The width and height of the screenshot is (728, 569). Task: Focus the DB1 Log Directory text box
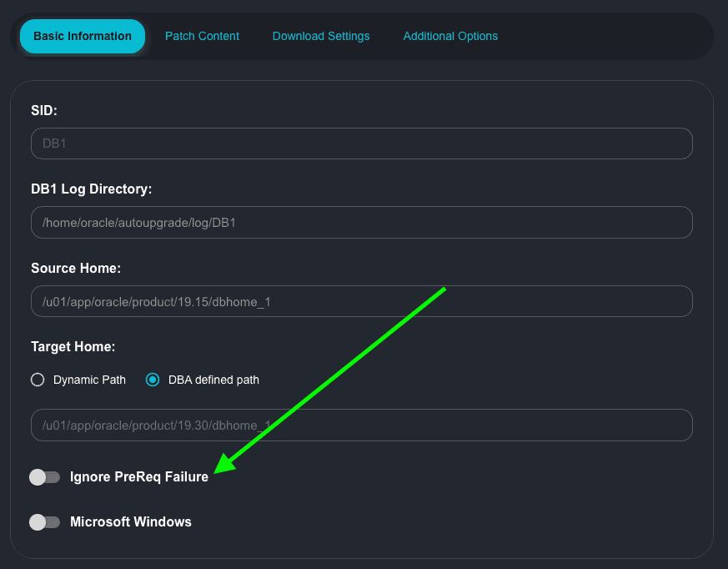pyautogui.click(x=361, y=223)
